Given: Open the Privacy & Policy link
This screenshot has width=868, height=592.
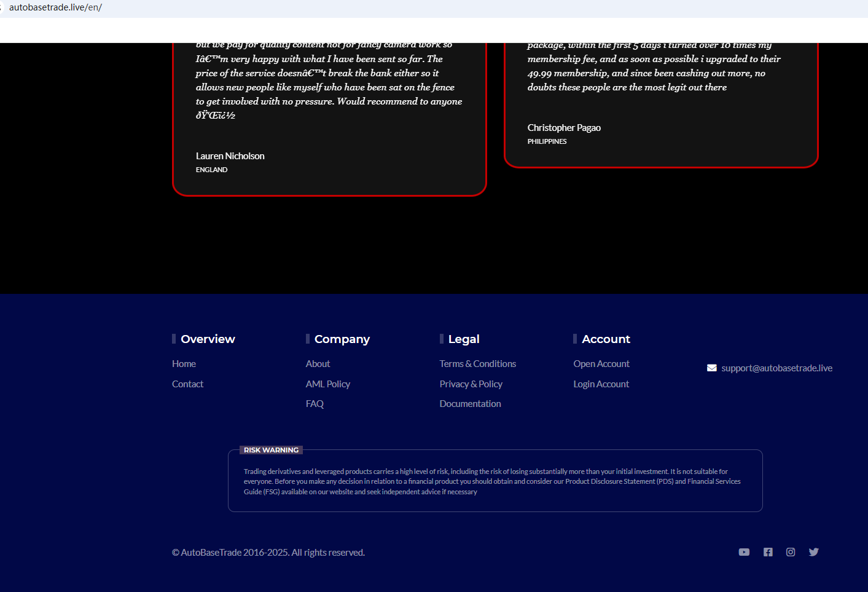Looking at the screenshot, I should [x=471, y=384].
